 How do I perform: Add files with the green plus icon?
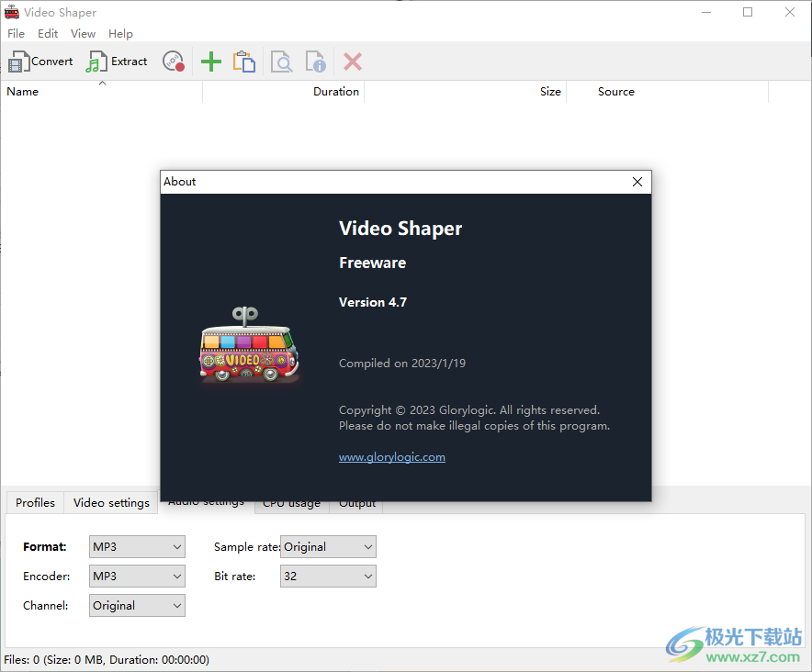(x=210, y=62)
